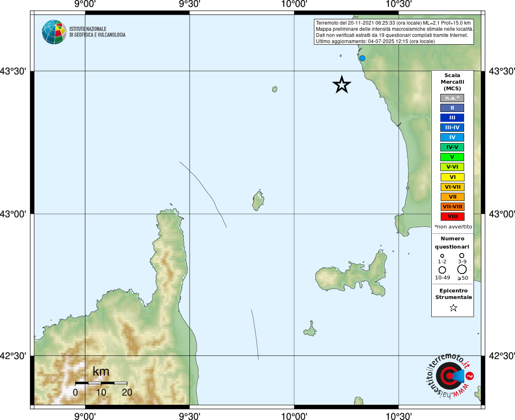Click 'Dati non verificati estratti da 19 questionari' line

point(392,35)
